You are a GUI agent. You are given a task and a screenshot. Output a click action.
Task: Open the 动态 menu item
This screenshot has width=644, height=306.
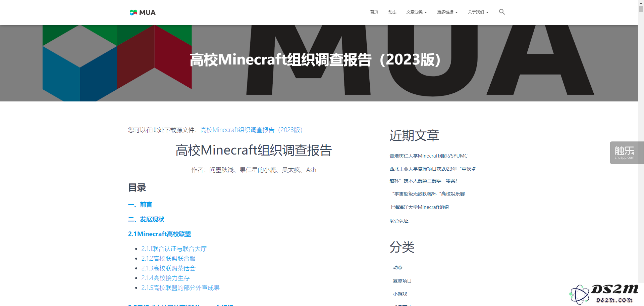pyautogui.click(x=392, y=12)
